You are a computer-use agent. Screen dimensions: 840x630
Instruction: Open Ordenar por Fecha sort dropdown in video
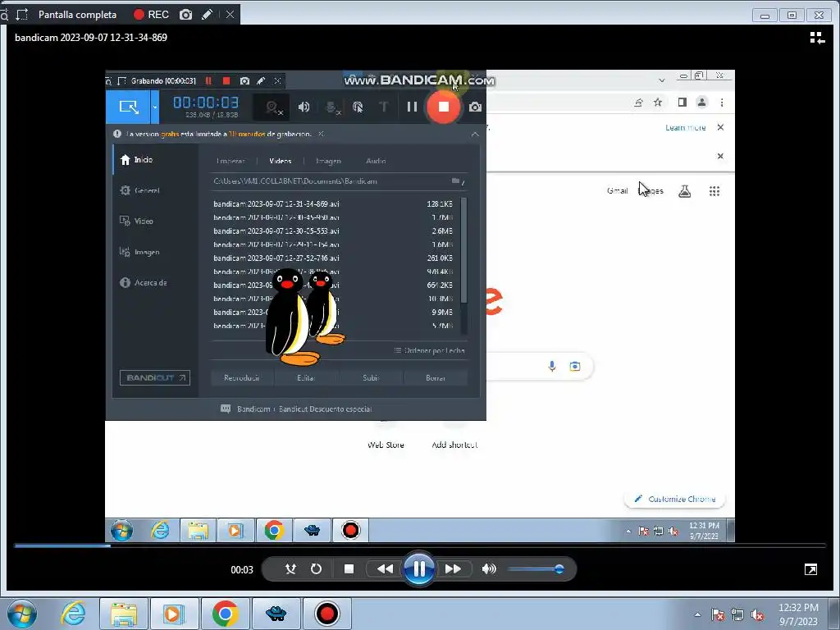click(x=430, y=350)
